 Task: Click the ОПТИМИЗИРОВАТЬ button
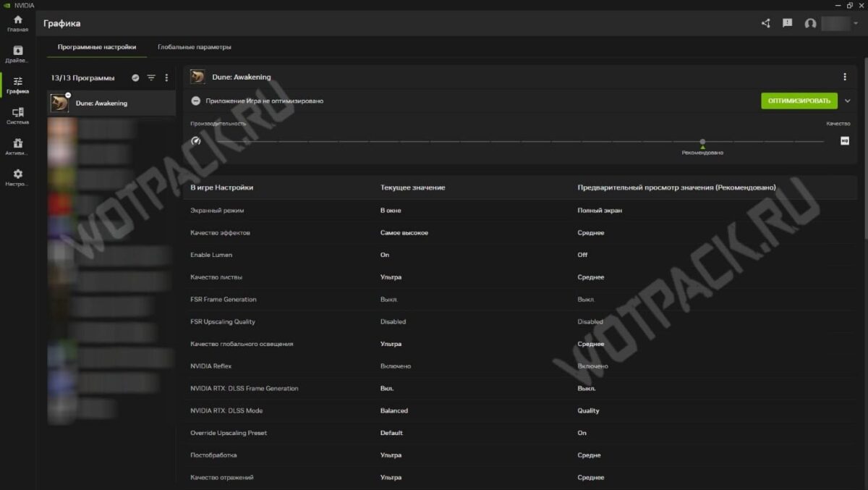coord(799,101)
